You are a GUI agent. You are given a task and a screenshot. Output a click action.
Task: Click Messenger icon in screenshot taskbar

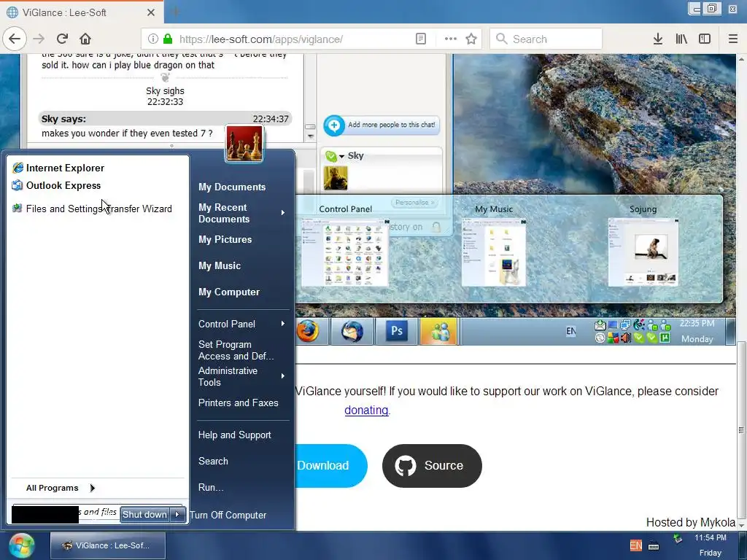(439, 331)
